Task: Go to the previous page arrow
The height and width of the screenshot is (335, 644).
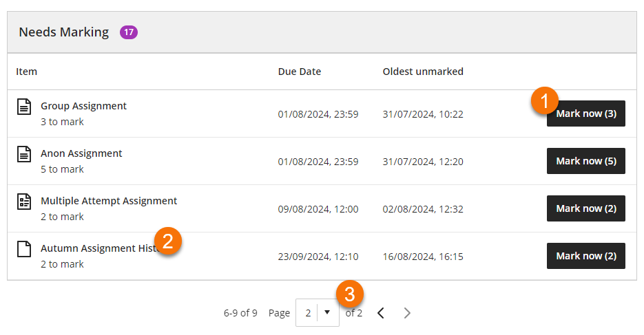Action: [x=381, y=313]
